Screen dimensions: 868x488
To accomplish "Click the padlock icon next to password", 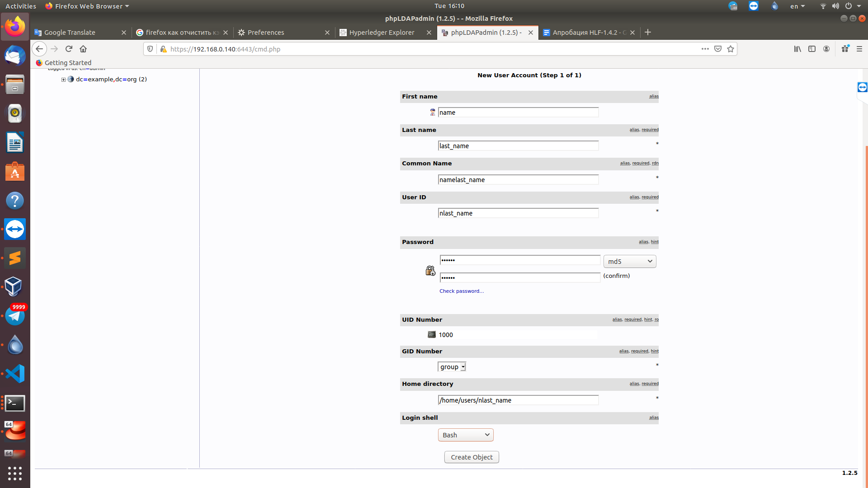I will coord(430,271).
